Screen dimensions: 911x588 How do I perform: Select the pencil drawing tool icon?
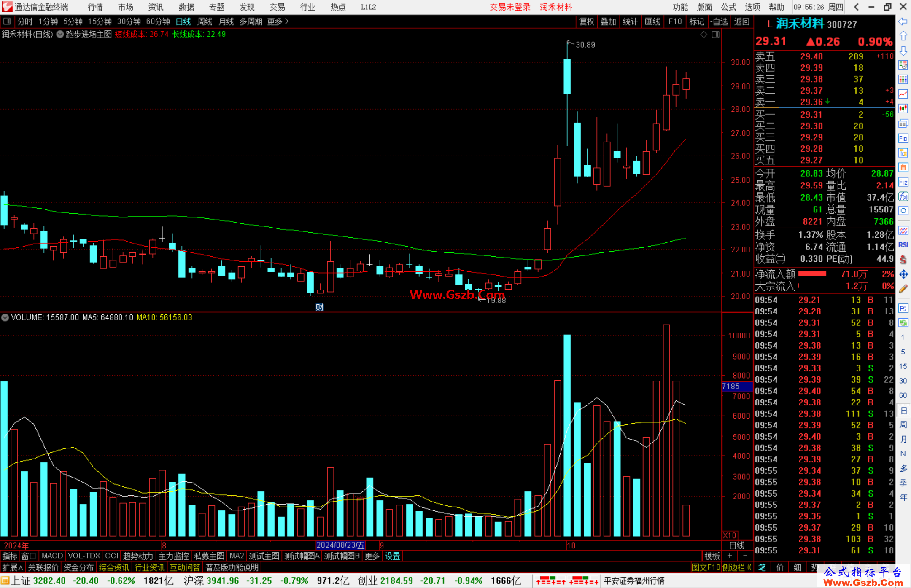tap(903, 289)
